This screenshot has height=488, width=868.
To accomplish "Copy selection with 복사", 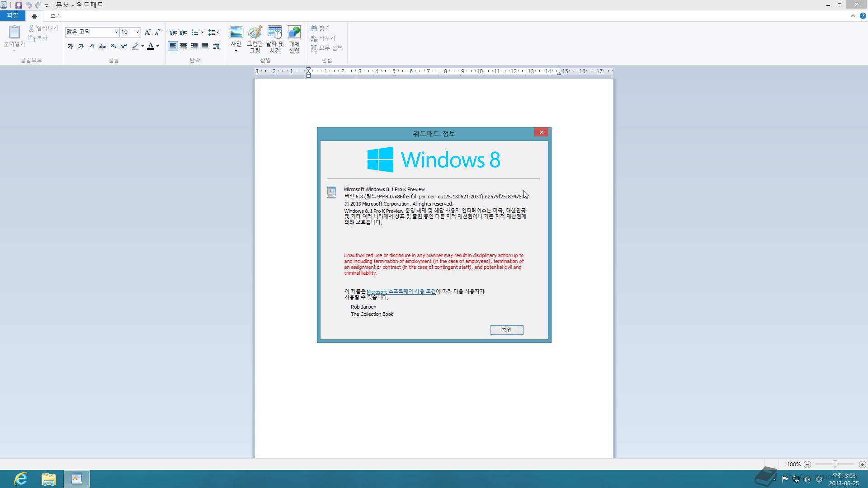I will 38,38.
